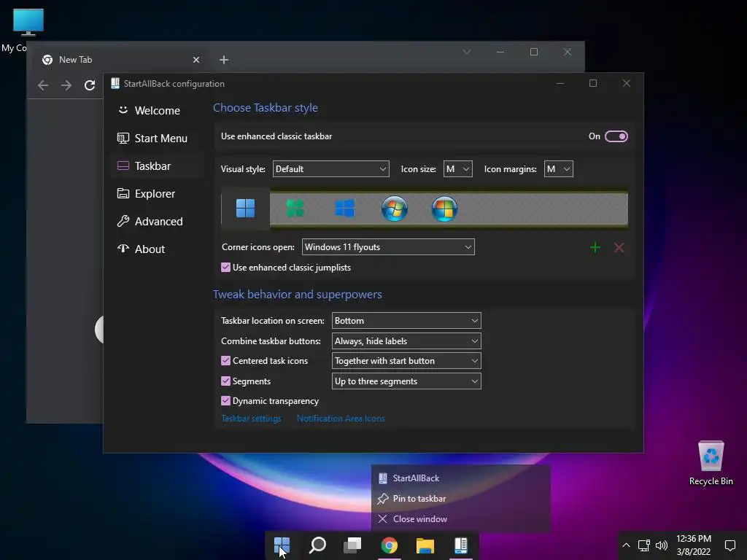Disable Dynamic transparency checkbox

pos(226,401)
